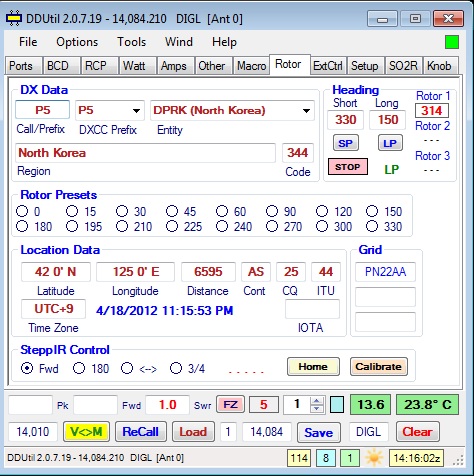The width and height of the screenshot is (474, 476).
Task: Click the green status indicator square
Action: click(452, 42)
